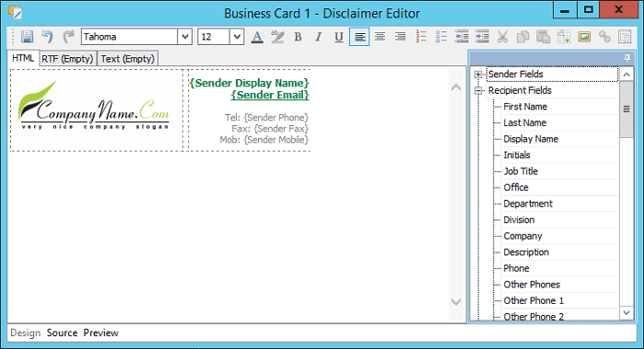The image size is (644, 349).
Task: Switch to Design view
Action: tap(26, 333)
